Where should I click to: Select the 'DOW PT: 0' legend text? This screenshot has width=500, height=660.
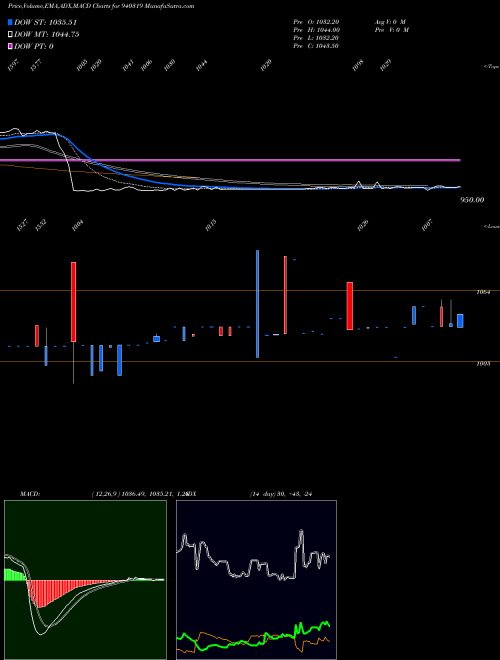click(34, 46)
